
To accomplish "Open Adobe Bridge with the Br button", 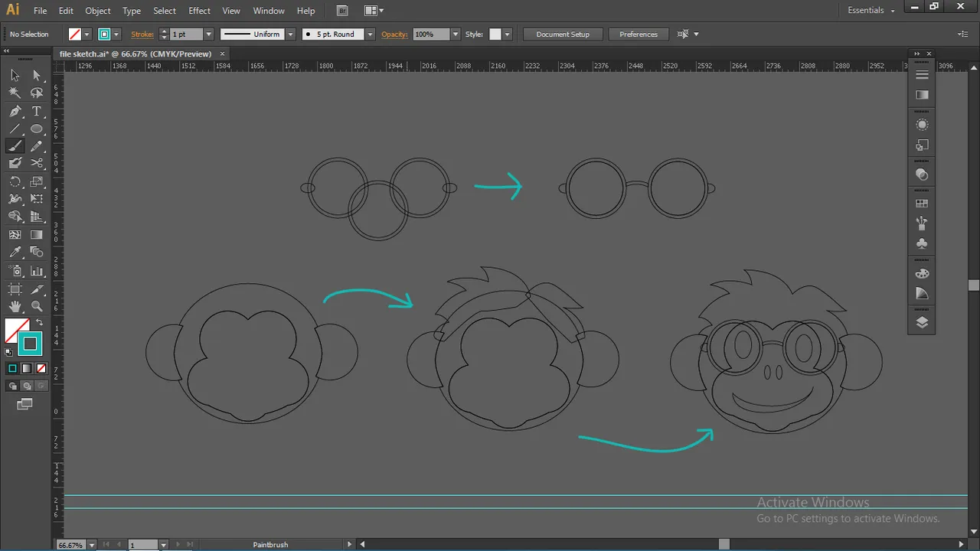I will (x=342, y=11).
